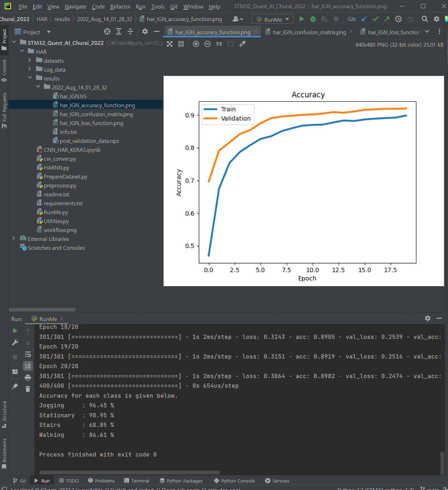Toggle soft-wrap in run console
Viewport: 448px width, 490px height.
[x=28, y=355]
